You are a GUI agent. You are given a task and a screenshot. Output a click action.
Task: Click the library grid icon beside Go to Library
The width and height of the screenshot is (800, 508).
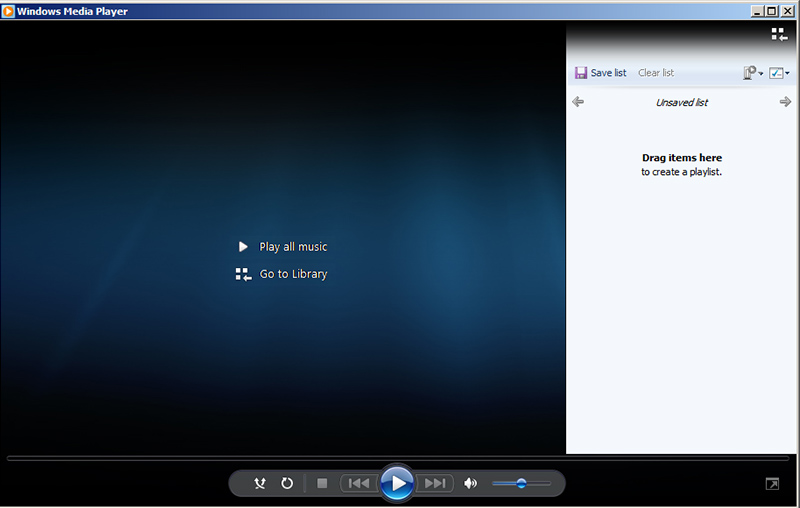point(243,274)
